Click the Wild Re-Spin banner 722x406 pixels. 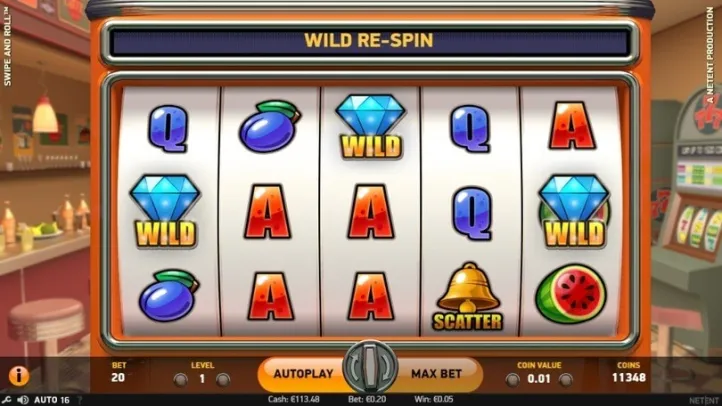pos(369,41)
